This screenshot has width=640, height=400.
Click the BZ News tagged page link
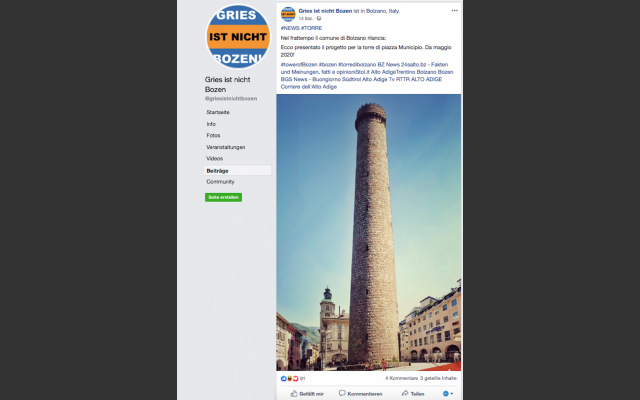tap(388, 64)
